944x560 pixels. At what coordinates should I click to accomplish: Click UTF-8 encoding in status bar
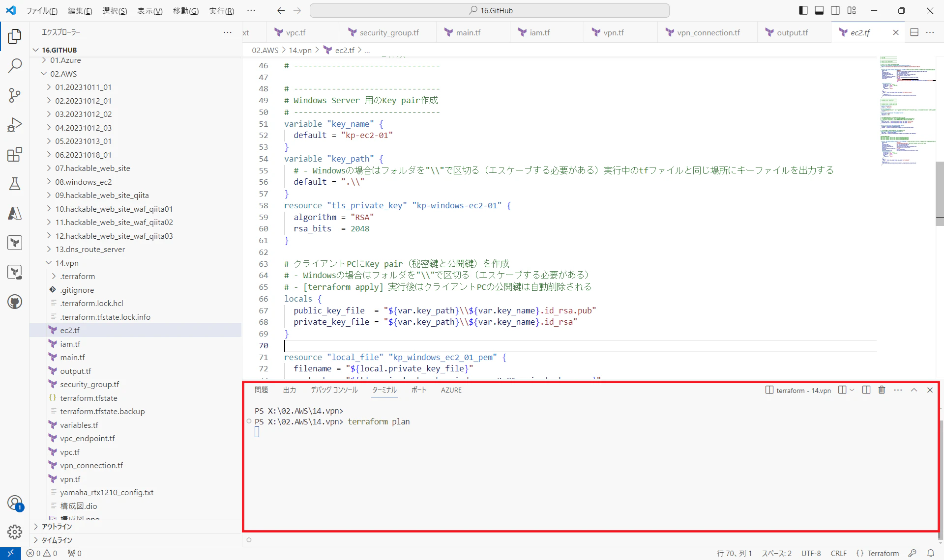811,553
